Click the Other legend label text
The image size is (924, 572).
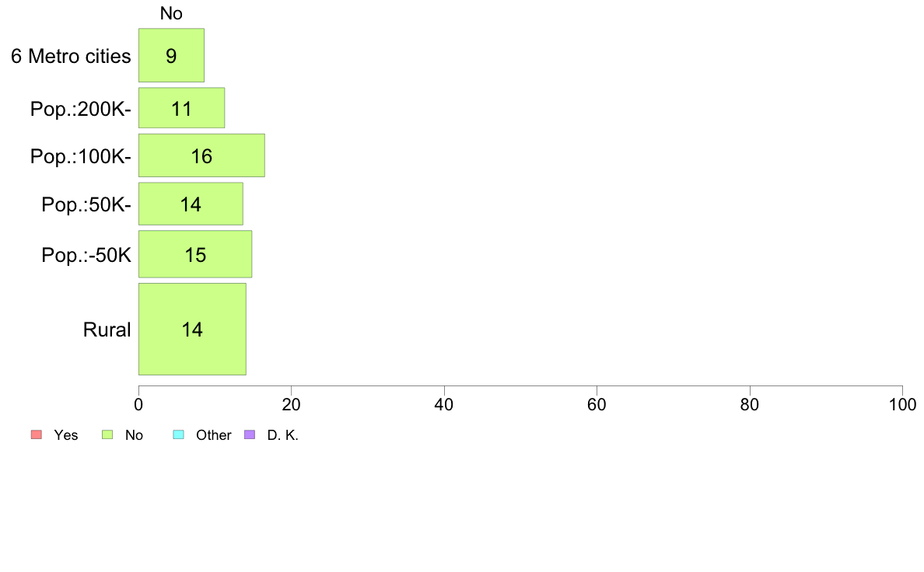click(x=213, y=435)
